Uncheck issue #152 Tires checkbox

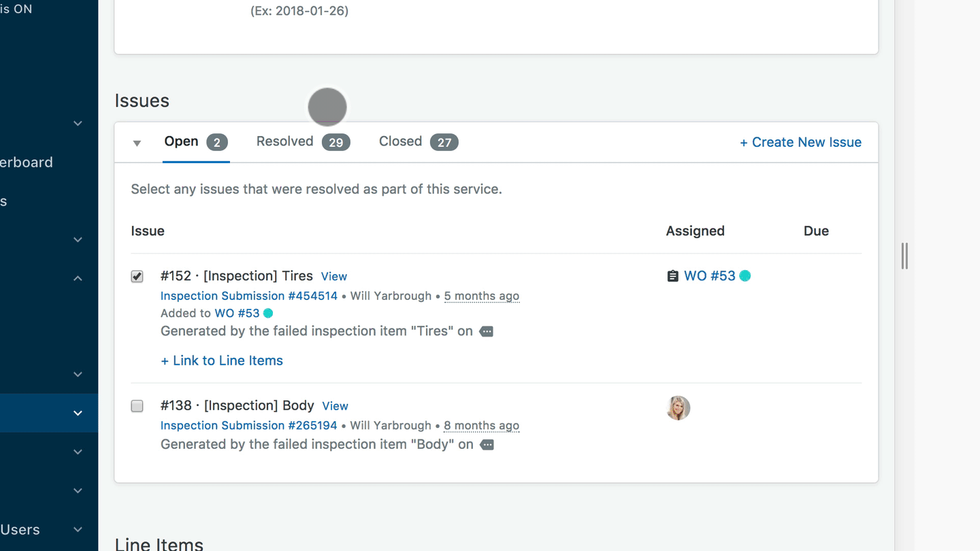coord(137,276)
